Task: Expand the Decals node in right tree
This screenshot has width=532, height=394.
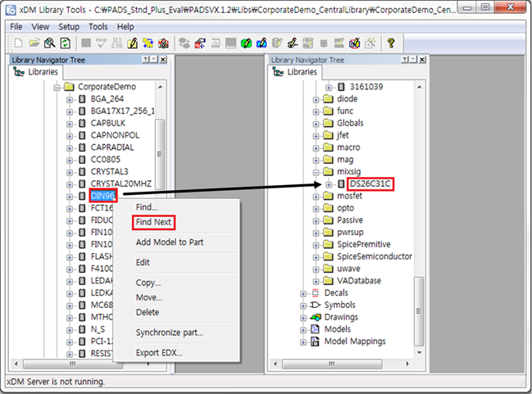Action: coord(303,293)
